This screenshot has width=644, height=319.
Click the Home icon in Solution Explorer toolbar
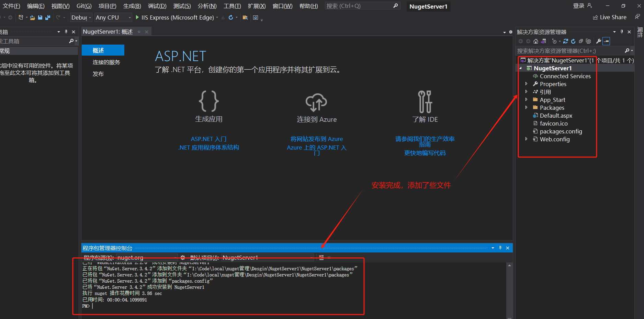click(536, 41)
